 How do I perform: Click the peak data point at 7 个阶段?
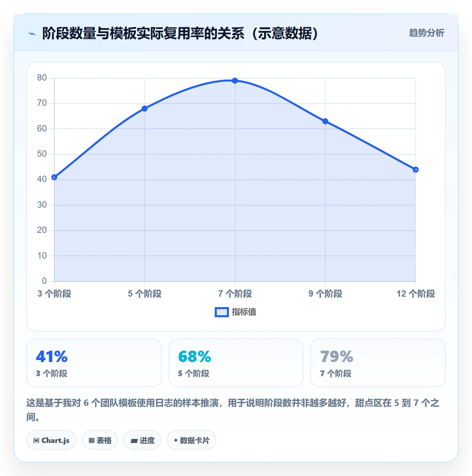point(235,81)
